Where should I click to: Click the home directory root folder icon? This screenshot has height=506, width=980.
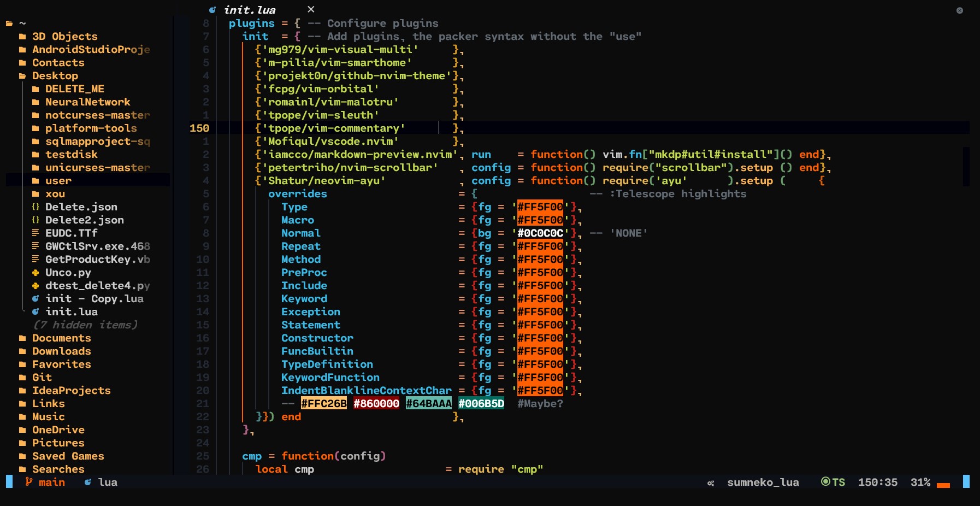[x=9, y=23]
